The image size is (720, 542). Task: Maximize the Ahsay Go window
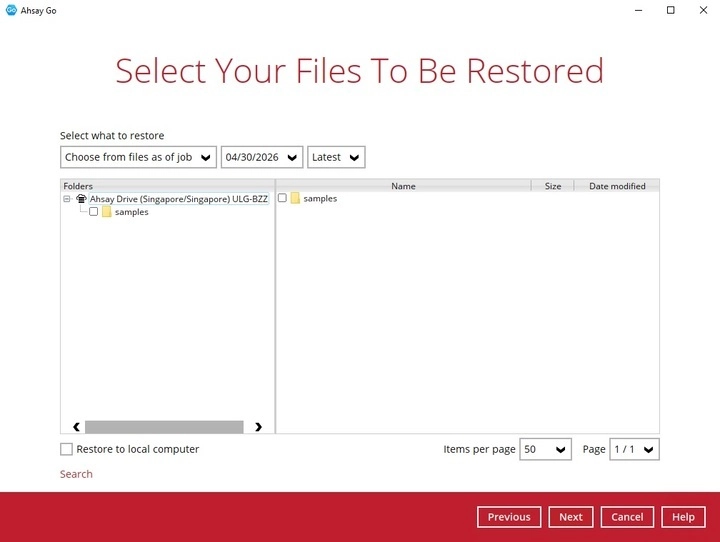(671, 10)
